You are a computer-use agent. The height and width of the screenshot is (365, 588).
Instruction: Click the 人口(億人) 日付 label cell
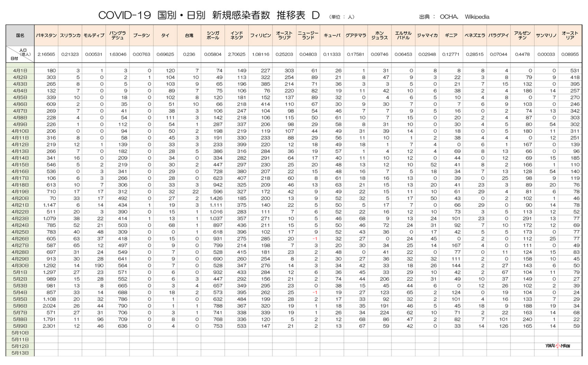(21, 54)
